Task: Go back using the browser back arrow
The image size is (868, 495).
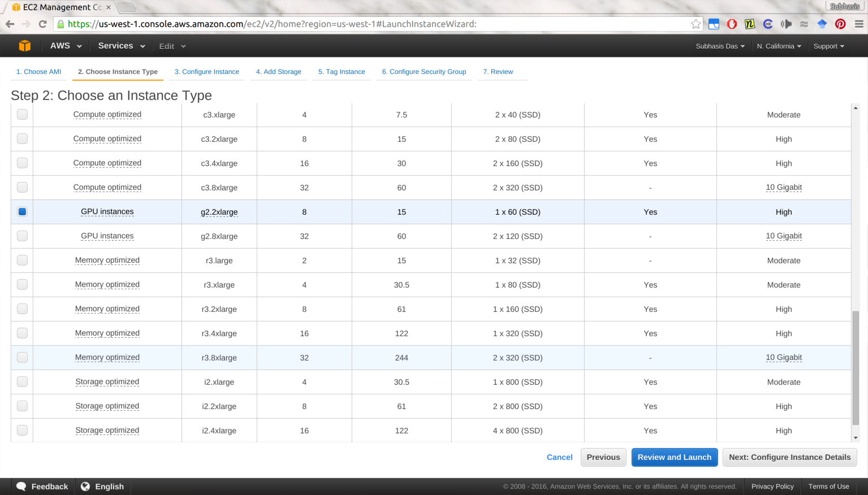Action: tap(10, 24)
